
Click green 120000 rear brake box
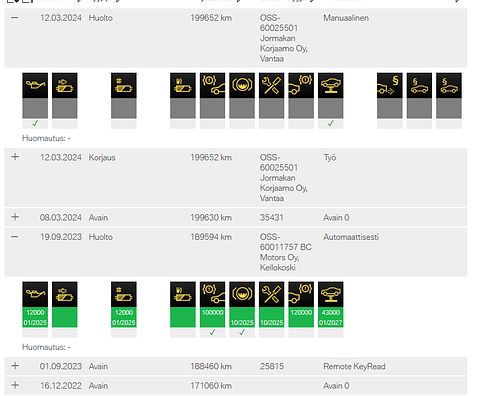301,317
